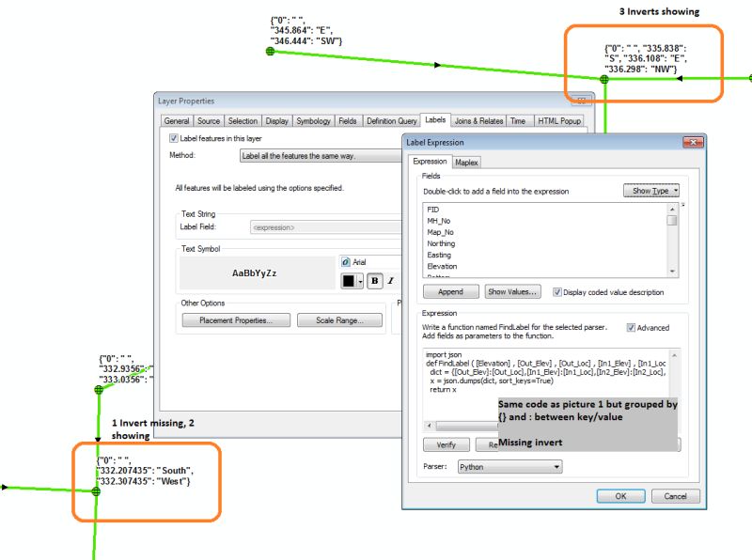Enable the 'Label features in this layer' checkbox
The image size is (752, 560).
pos(172,137)
